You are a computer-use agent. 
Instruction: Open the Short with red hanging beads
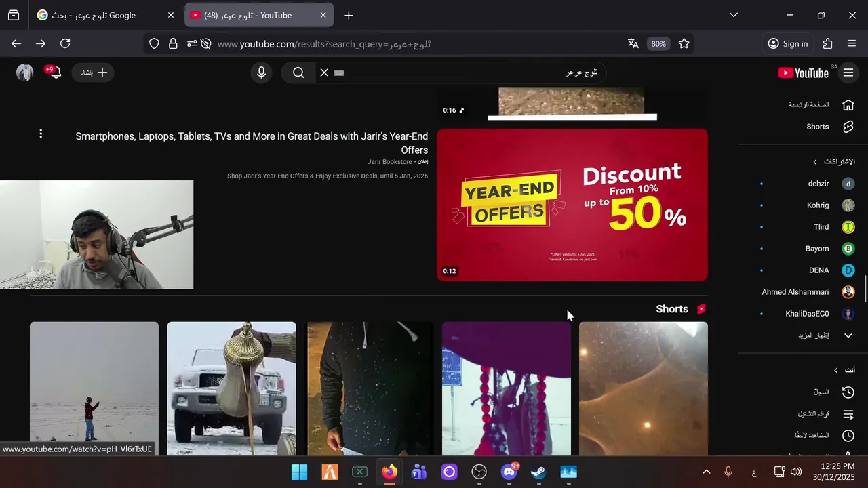click(x=507, y=388)
